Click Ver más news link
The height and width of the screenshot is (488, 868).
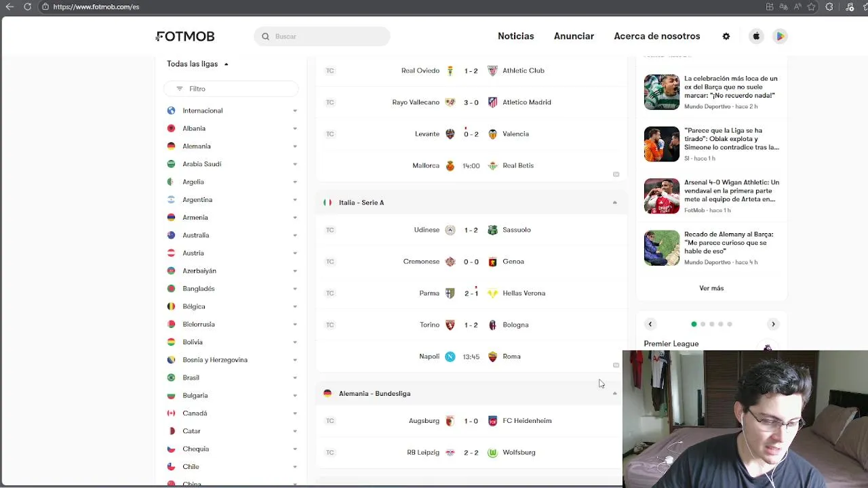click(x=711, y=288)
